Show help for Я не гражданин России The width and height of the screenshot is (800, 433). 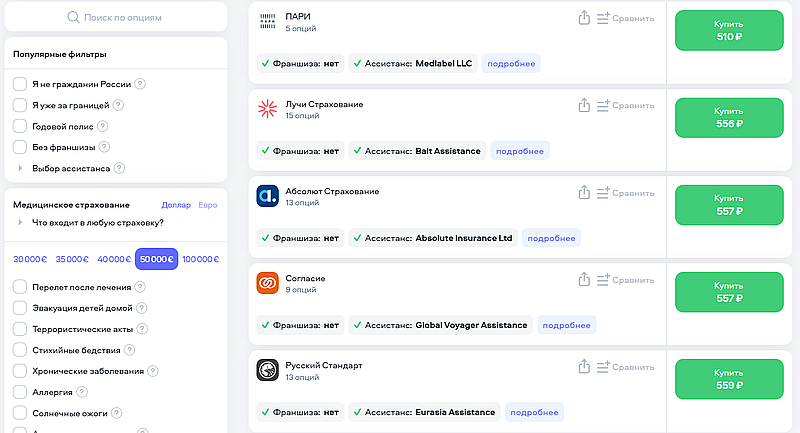pyautogui.click(x=140, y=84)
